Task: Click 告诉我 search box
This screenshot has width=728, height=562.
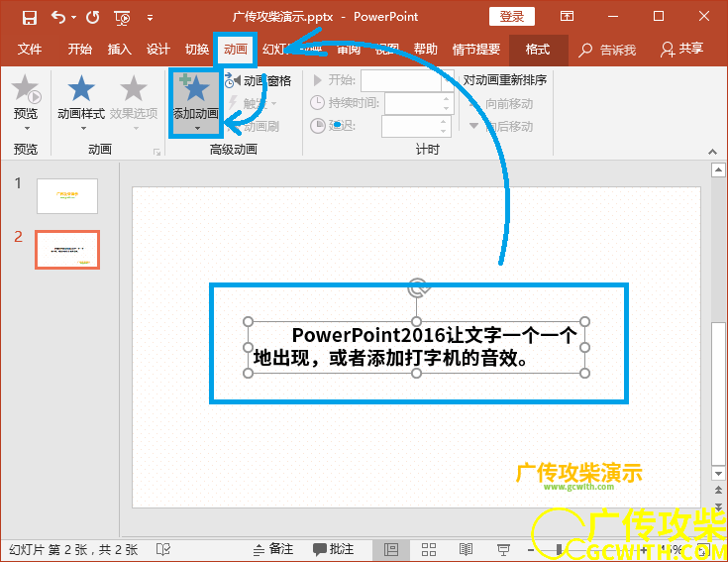Action: 607,50
